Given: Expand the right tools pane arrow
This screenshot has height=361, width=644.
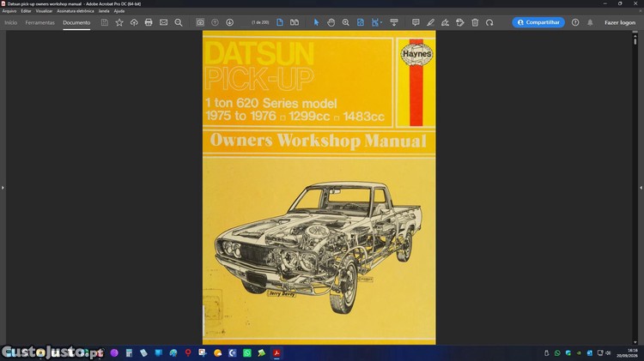Looking at the screenshot, I should point(641,188).
